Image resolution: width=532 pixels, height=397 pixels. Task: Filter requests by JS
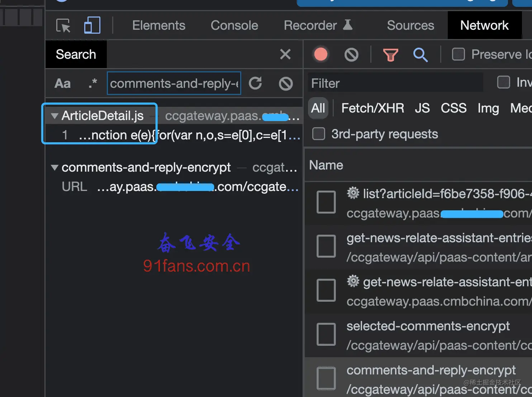422,108
